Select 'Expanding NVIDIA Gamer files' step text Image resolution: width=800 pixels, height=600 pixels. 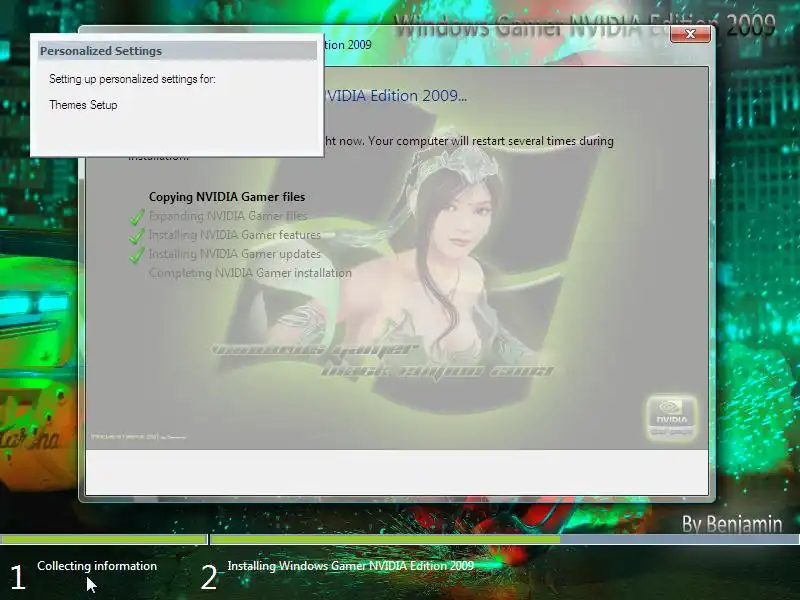228,216
